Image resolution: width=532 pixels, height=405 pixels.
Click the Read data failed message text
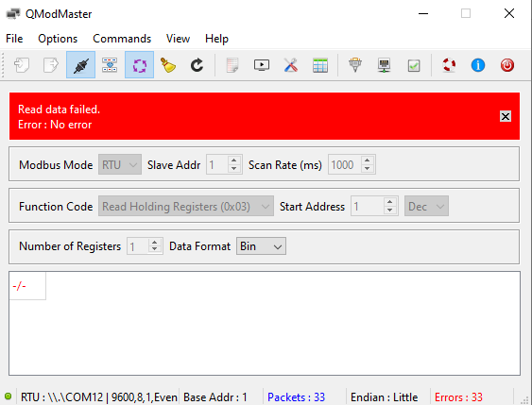59,110
